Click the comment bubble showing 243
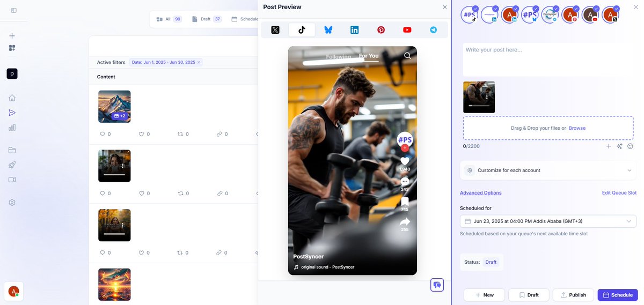644x305 pixels. [x=405, y=182]
